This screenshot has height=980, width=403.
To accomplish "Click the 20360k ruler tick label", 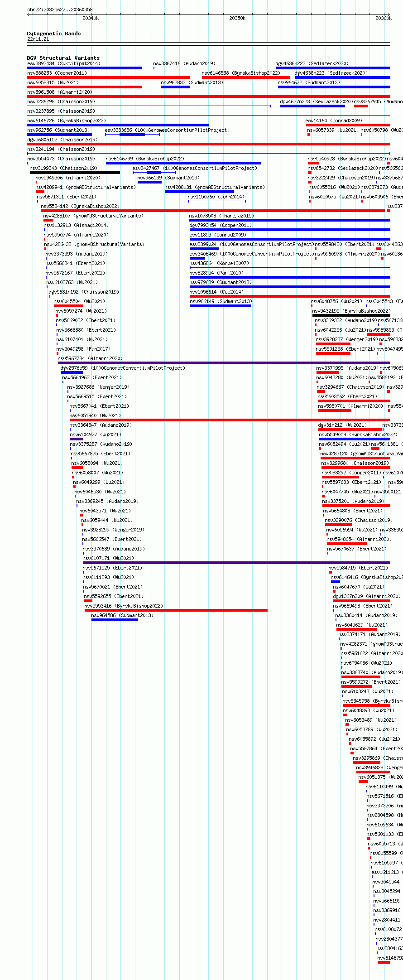I will point(384,18).
